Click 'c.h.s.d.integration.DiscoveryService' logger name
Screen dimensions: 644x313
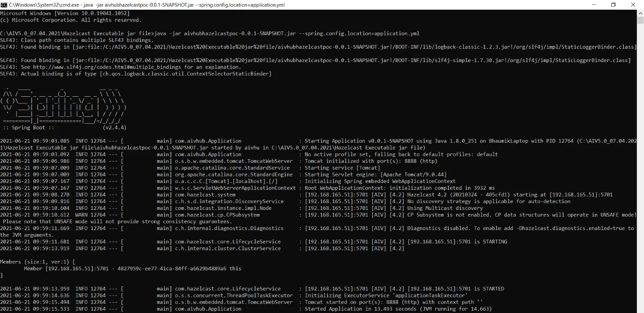[x=229, y=201]
